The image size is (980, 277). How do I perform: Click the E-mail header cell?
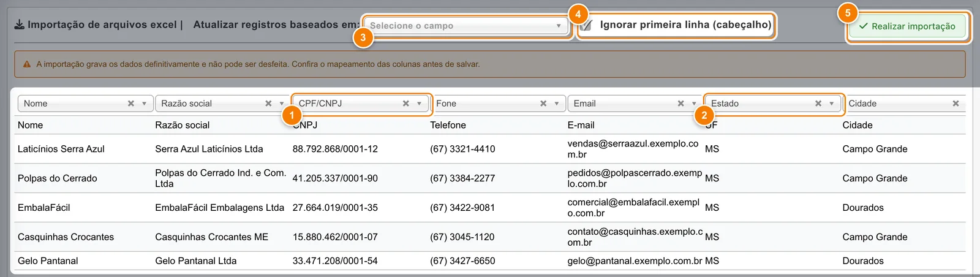[x=581, y=125]
